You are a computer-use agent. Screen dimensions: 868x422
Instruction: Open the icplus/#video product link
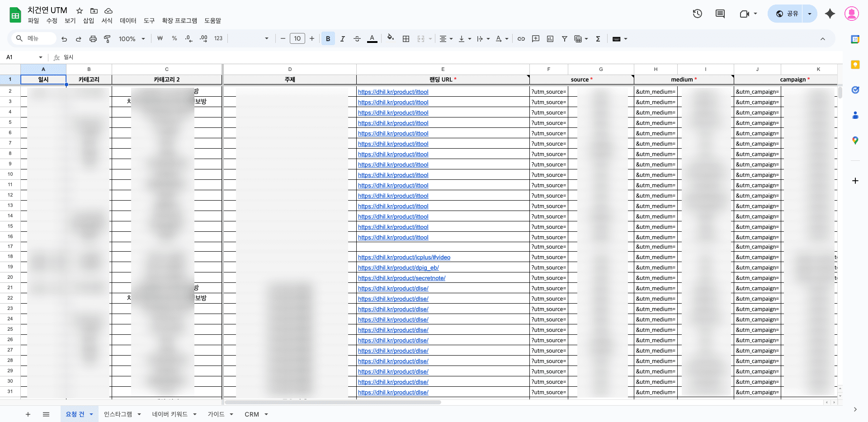click(x=404, y=258)
